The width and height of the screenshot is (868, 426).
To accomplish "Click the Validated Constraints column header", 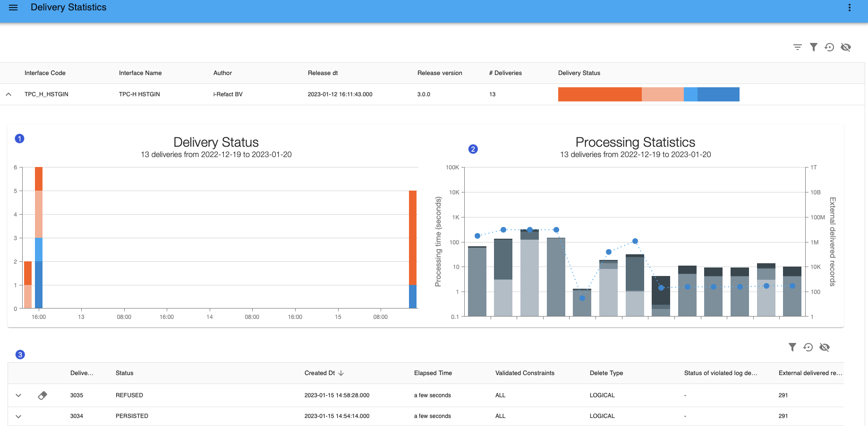I will [525, 373].
